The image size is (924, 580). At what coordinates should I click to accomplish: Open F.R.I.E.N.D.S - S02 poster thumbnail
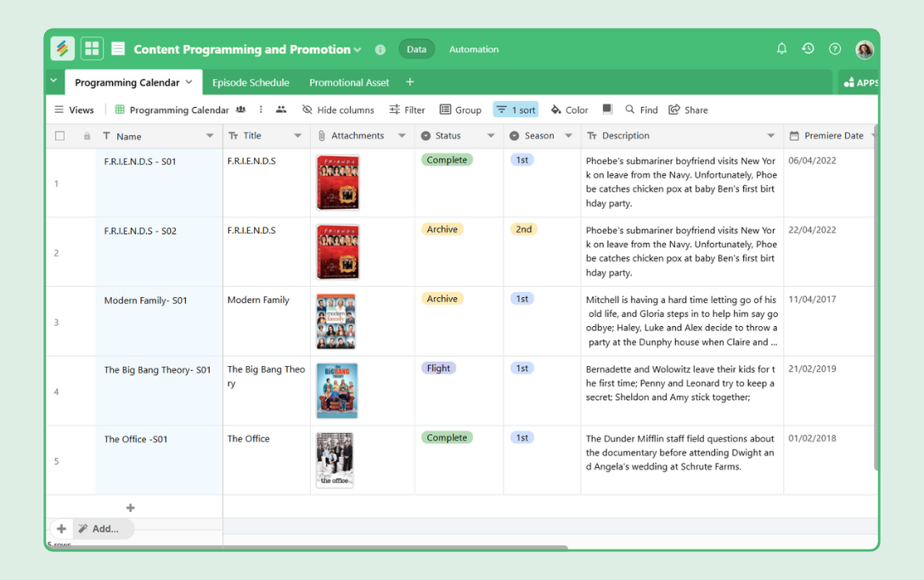338,252
